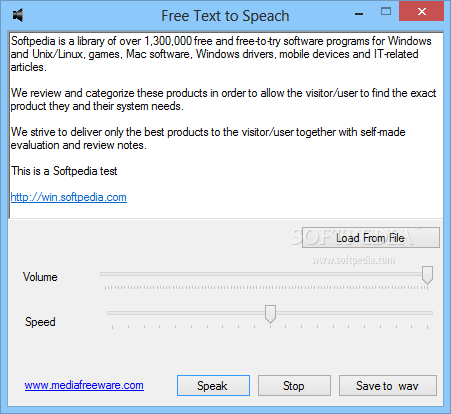451x414 pixels.
Task: Place cursor after 'This is a Softpedia test'
Action: [118, 171]
